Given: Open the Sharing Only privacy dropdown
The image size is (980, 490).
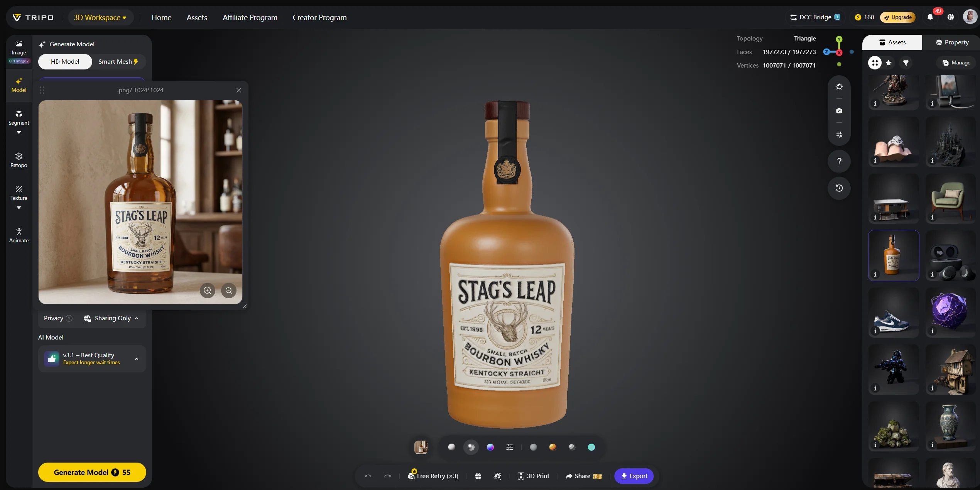Looking at the screenshot, I should (x=111, y=318).
